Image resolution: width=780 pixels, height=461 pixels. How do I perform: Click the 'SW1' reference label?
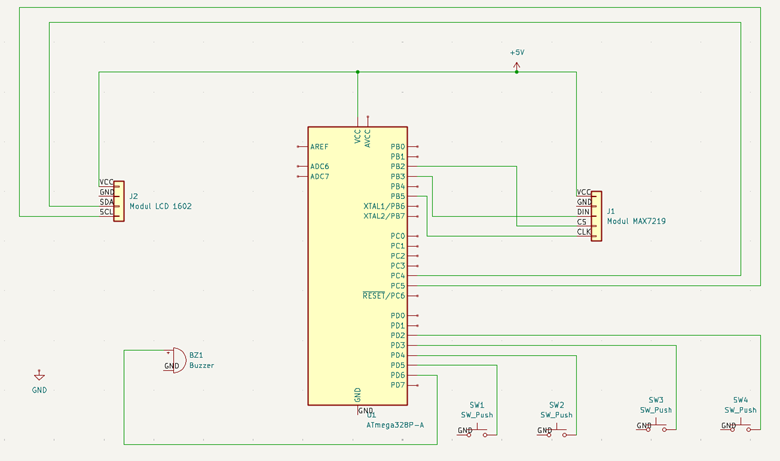click(477, 405)
